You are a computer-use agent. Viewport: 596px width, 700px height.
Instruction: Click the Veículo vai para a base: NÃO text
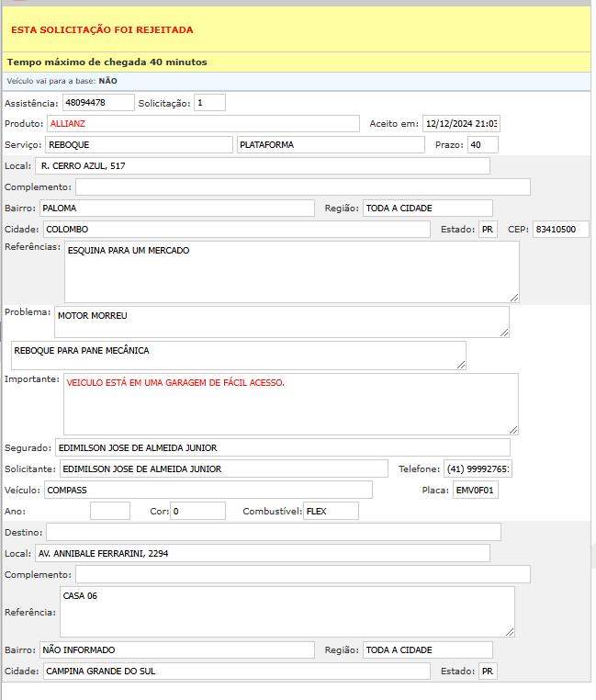[x=62, y=81]
